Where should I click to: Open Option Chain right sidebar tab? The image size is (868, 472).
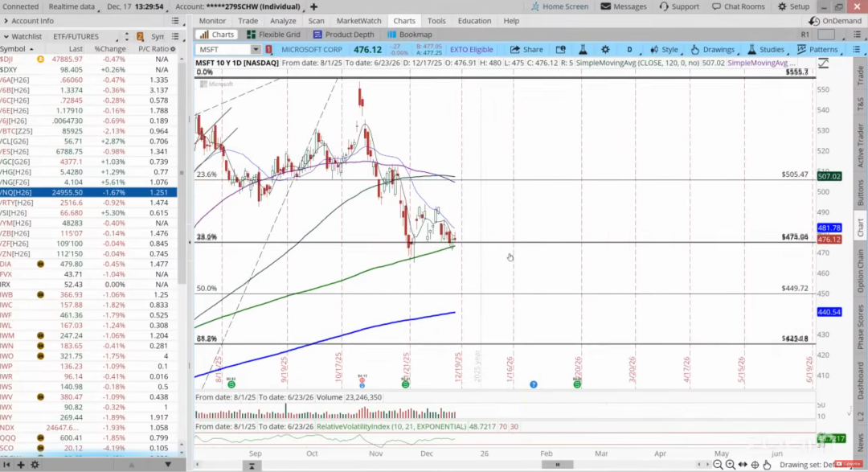(x=860, y=272)
